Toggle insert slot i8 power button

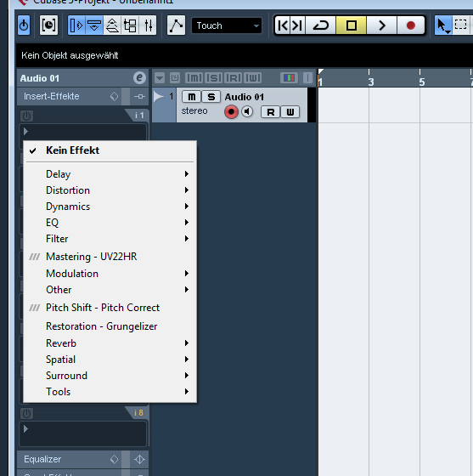(x=26, y=413)
